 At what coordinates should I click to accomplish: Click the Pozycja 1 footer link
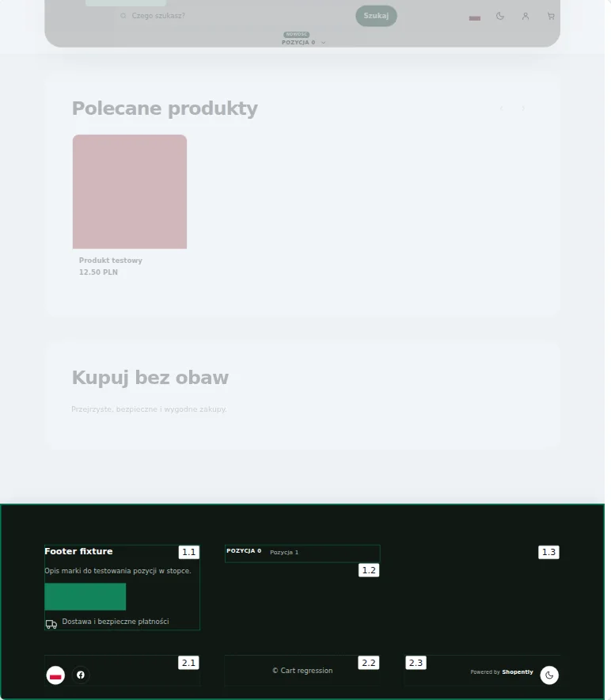click(284, 552)
